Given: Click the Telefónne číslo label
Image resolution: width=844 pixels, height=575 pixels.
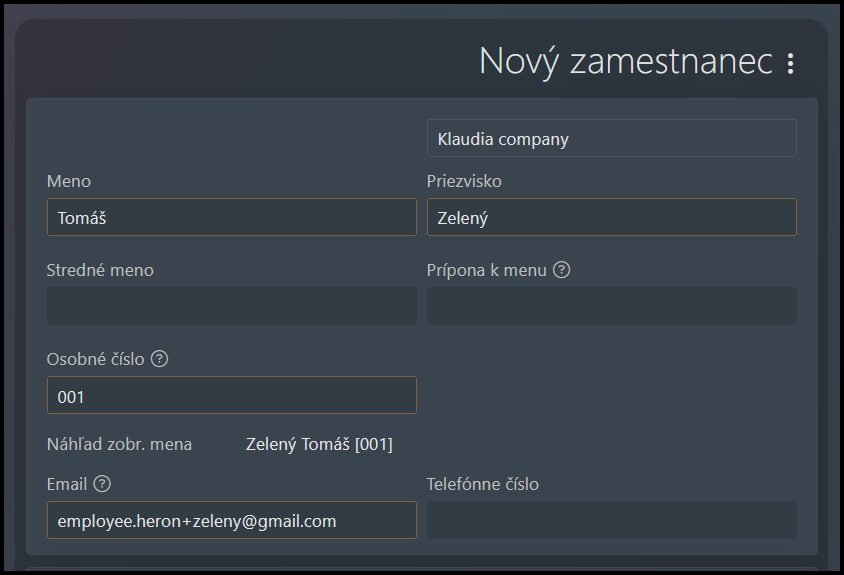Looking at the screenshot, I should pyautogui.click(x=483, y=484).
